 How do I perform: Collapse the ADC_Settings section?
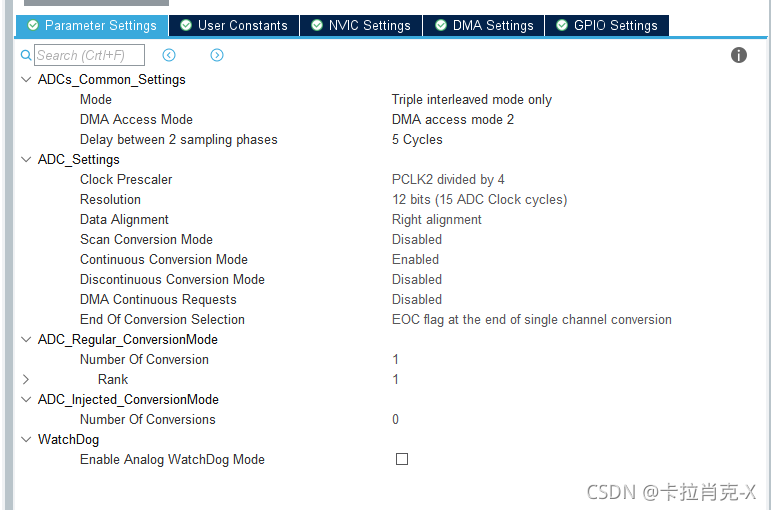[x=26, y=159]
